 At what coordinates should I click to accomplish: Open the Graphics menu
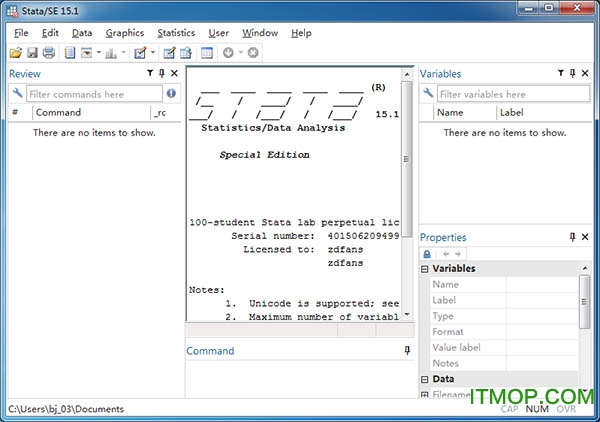pyautogui.click(x=125, y=33)
